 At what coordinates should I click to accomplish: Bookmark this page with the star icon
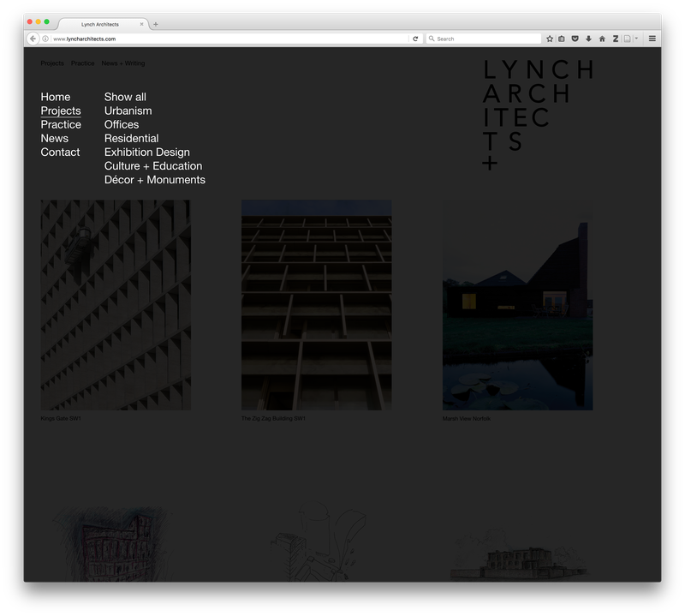click(x=550, y=39)
